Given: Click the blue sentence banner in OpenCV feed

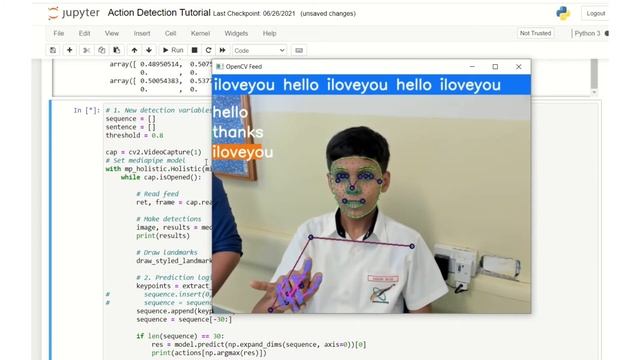Looking at the screenshot, I should [x=371, y=85].
